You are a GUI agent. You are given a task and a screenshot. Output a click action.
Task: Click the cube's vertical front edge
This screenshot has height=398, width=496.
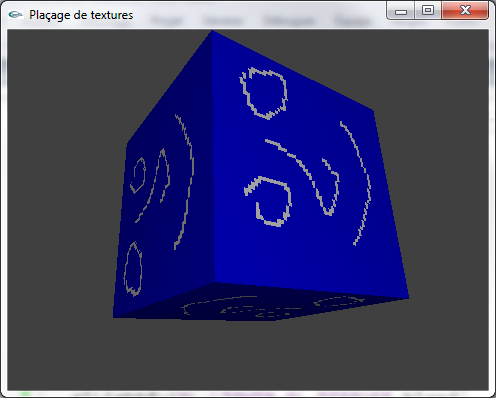pyautogui.click(x=213, y=157)
